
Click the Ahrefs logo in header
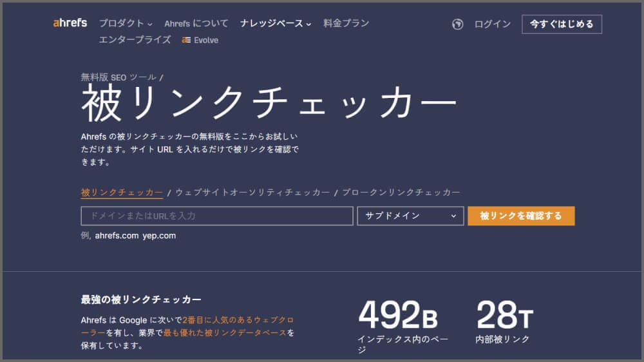click(71, 23)
